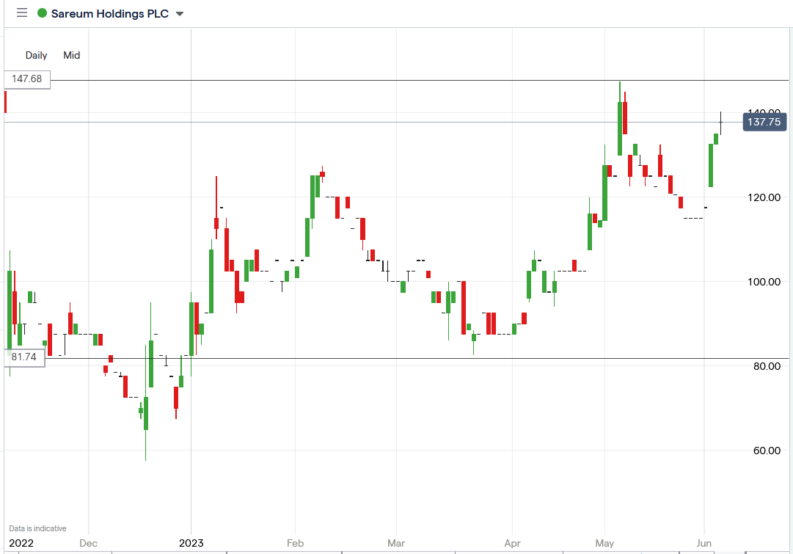Click the Sareum Holdings PLC title
793x554 pixels.
coord(110,14)
